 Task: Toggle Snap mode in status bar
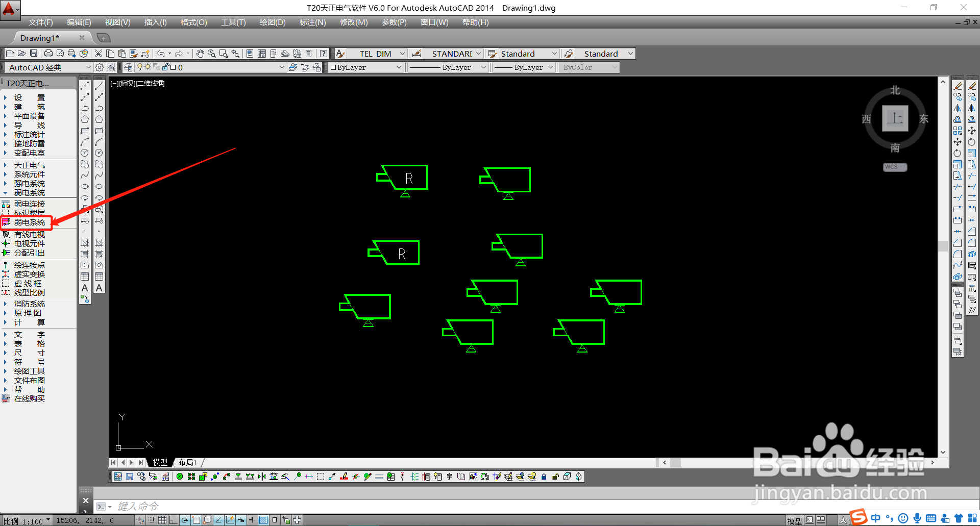click(151, 520)
